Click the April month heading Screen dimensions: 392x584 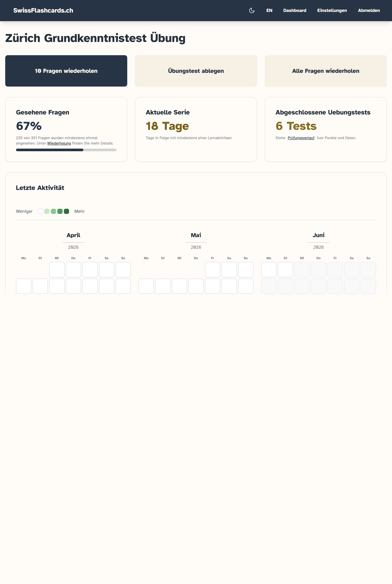[73, 235]
